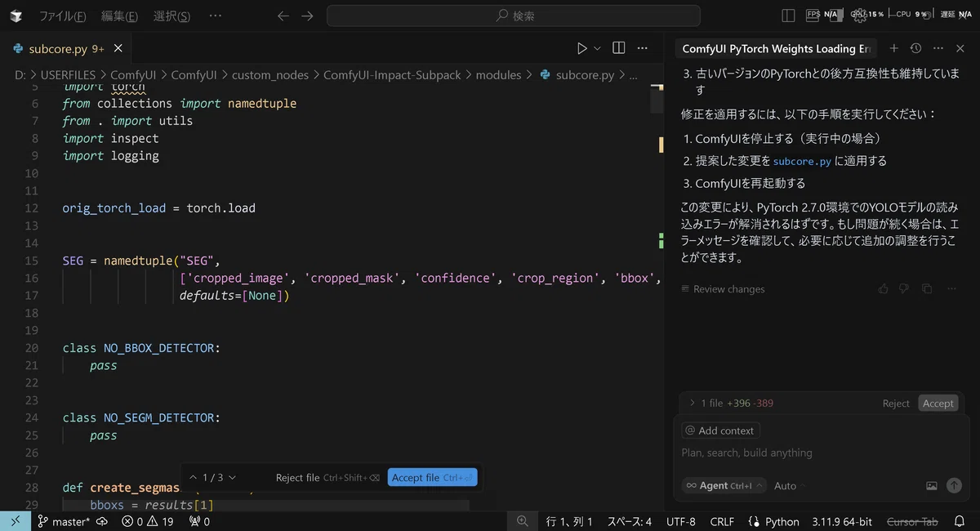Click Reject file in the diff bar
Screen dimensions: 980x531
(327, 478)
